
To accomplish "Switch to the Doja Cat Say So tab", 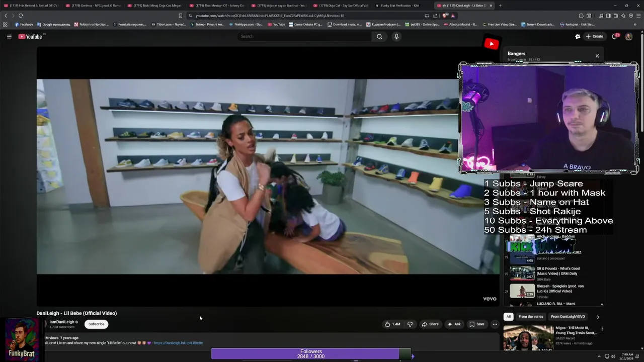I will click(x=340, y=6).
